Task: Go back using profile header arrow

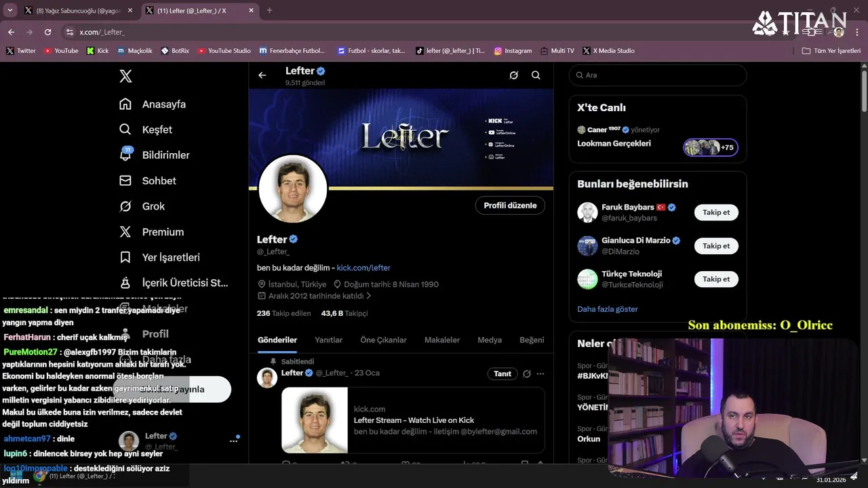Action: click(262, 75)
